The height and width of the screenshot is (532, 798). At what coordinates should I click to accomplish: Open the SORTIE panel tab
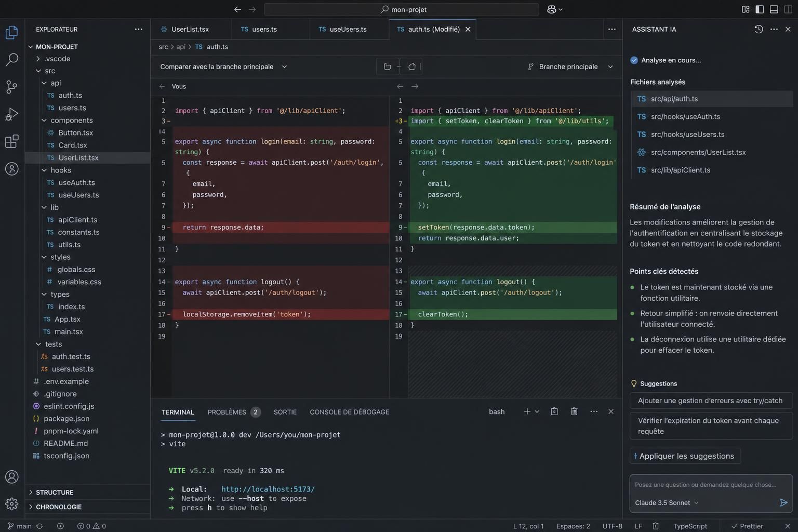pyautogui.click(x=285, y=412)
